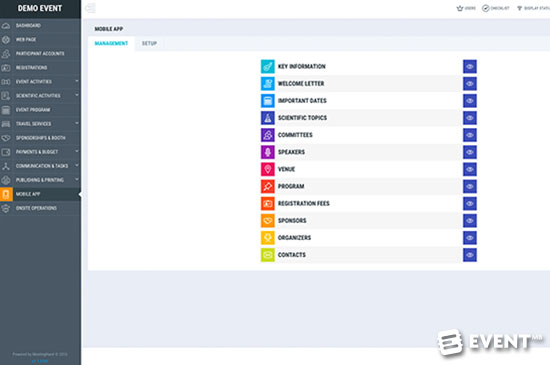Click the Registration Fees orange icon

(268, 203)
